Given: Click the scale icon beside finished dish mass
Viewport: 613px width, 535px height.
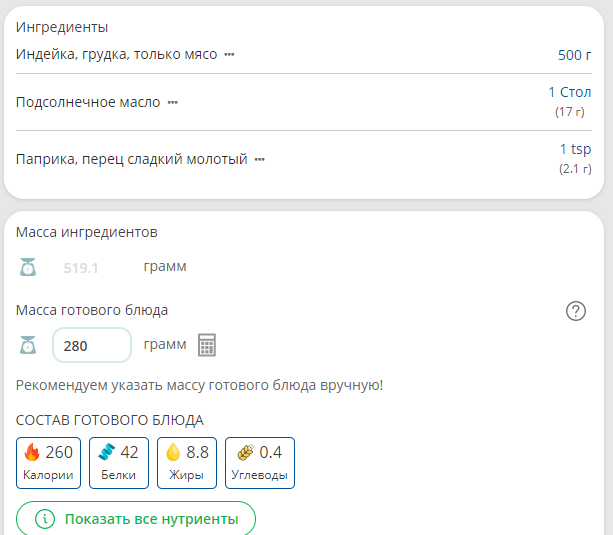Looking at the screenshot, I should tap(28, 345).
